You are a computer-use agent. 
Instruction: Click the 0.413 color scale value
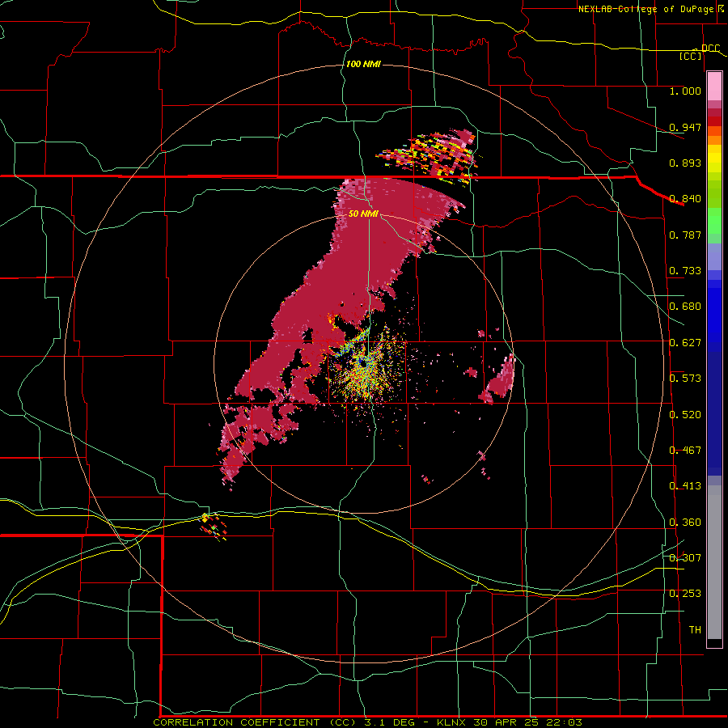(685, 486)
